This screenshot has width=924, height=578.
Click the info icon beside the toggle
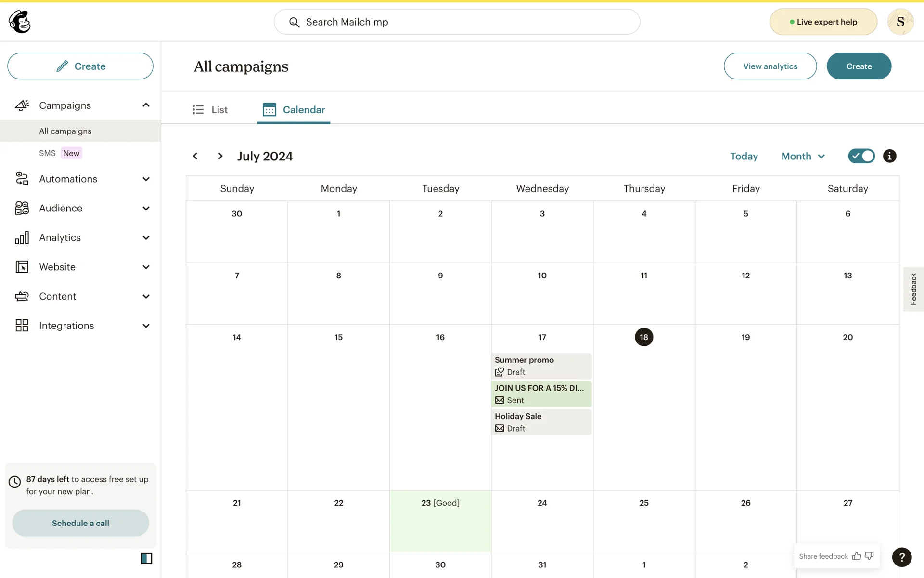click(889, 156)
